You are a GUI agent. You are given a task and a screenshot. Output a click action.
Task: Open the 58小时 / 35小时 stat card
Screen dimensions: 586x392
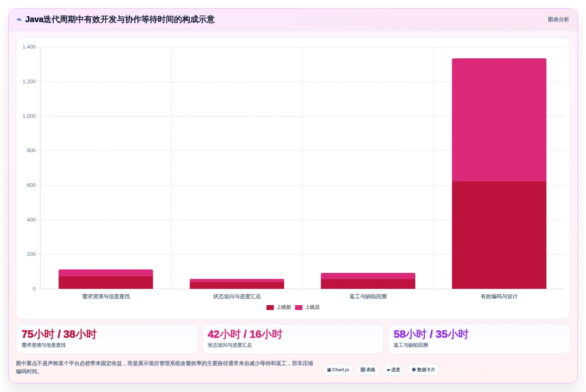tap(479, 339)
